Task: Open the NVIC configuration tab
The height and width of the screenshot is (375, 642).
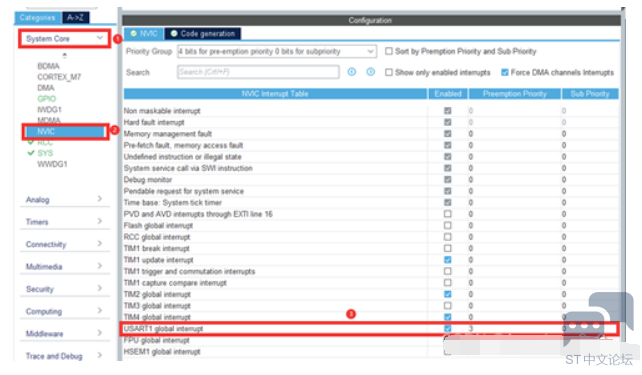Action: click(144, 34)
